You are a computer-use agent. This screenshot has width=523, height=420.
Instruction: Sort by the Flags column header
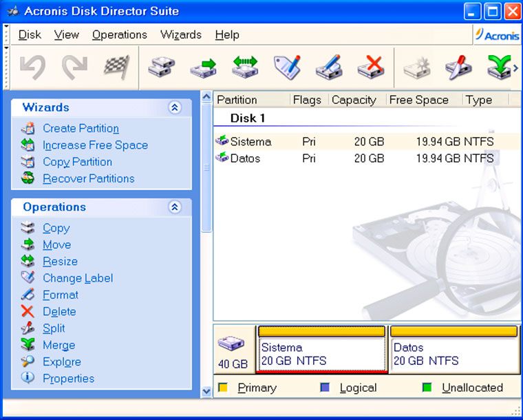click(x=309, y=100)
